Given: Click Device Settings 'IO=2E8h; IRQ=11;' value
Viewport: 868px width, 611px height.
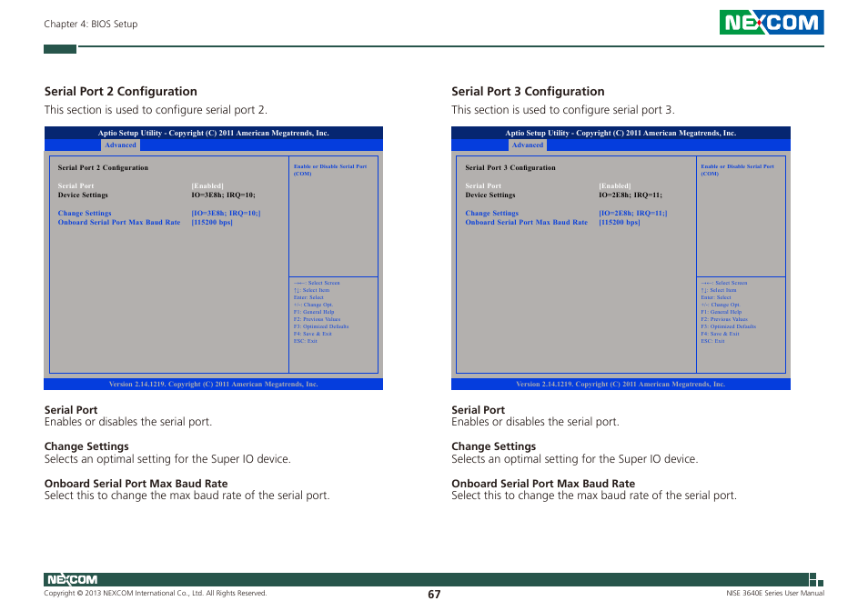Looking at the screenshot, I should tap(630, 195).
